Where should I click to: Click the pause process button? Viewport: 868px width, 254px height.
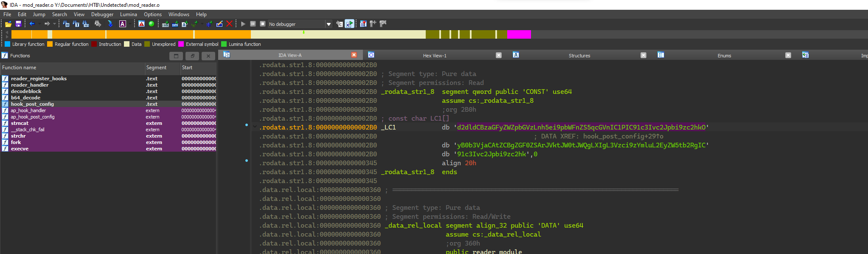click(253, 24)
